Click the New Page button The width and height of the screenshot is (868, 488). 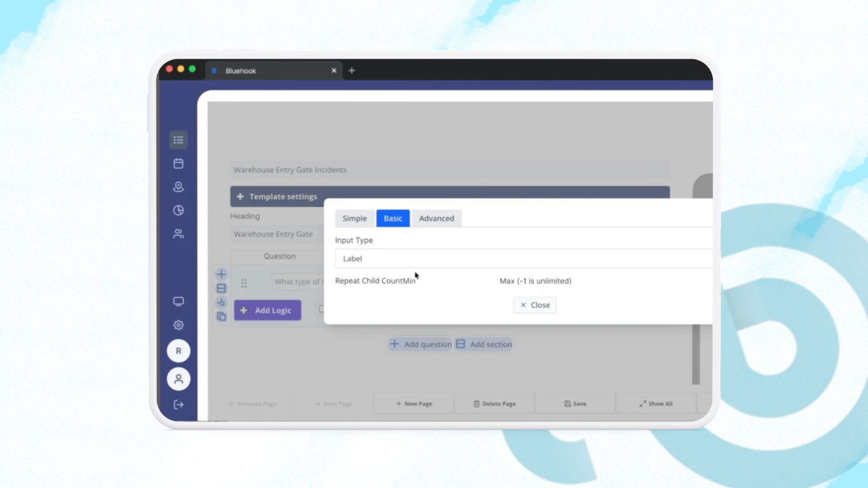click(414, 403)
